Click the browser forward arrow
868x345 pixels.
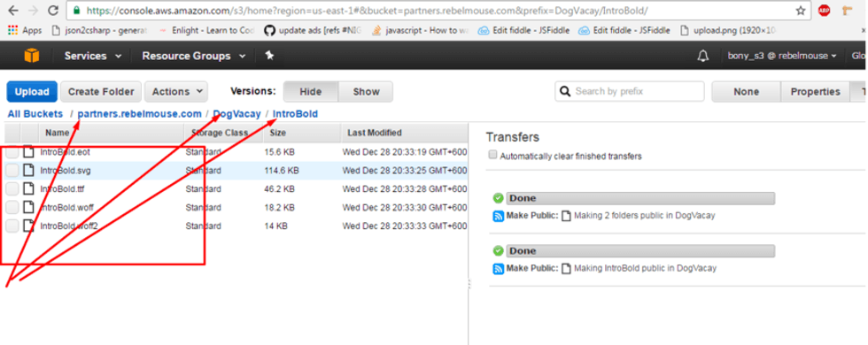(33, 11)
